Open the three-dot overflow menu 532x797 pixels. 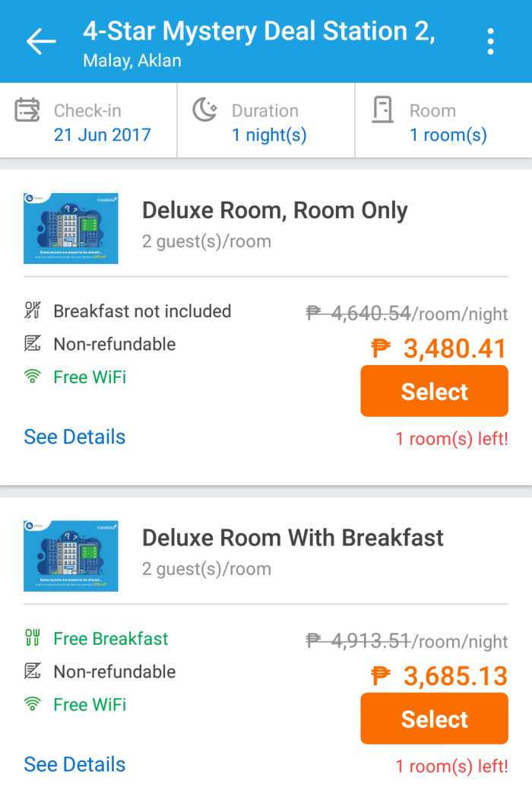[x=490, y=42]
